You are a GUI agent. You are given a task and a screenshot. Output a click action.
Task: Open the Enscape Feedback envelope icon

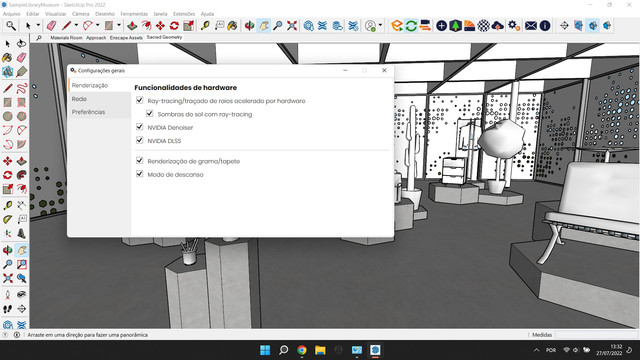531,26
